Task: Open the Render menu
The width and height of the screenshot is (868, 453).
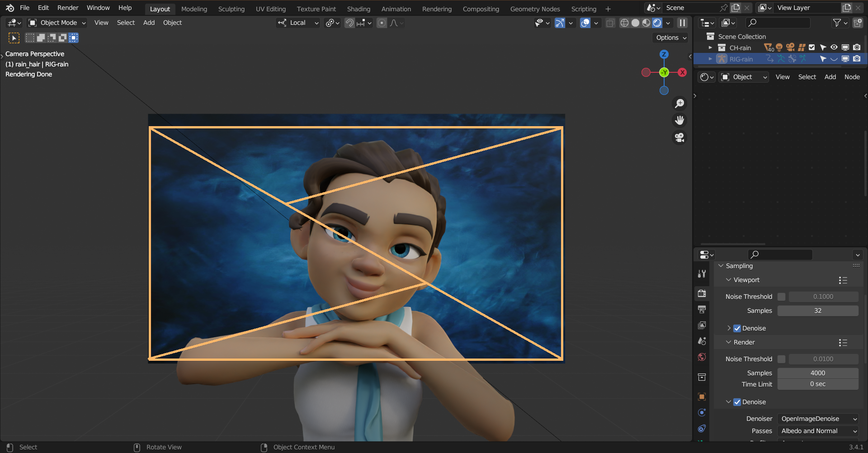Action: coord(68,8)
